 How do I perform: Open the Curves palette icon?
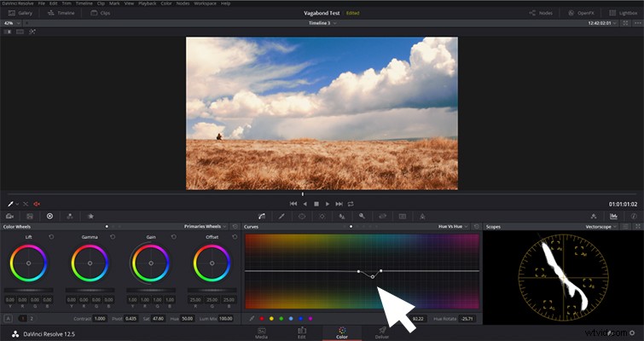pyautogui.click(x=261, y=217)
